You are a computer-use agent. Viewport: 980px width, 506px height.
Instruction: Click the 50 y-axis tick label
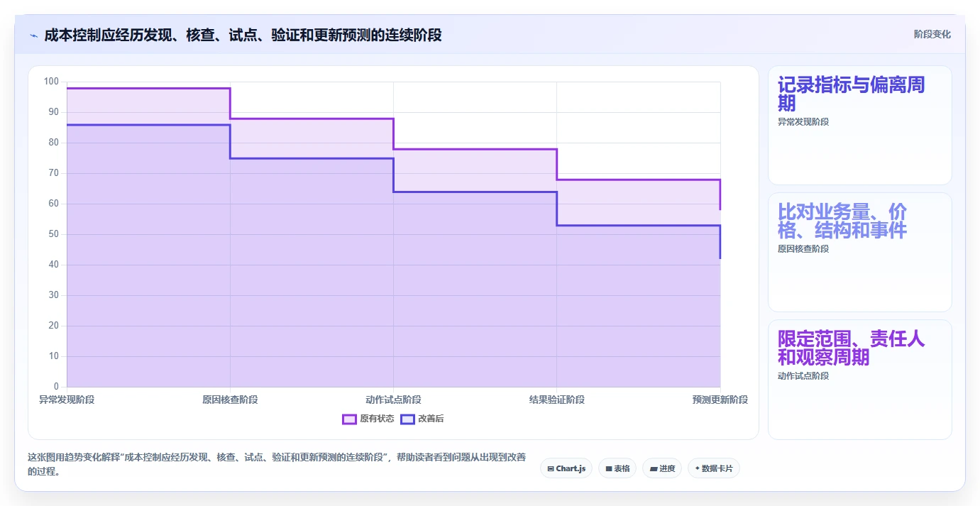click(x=54, y=234)
